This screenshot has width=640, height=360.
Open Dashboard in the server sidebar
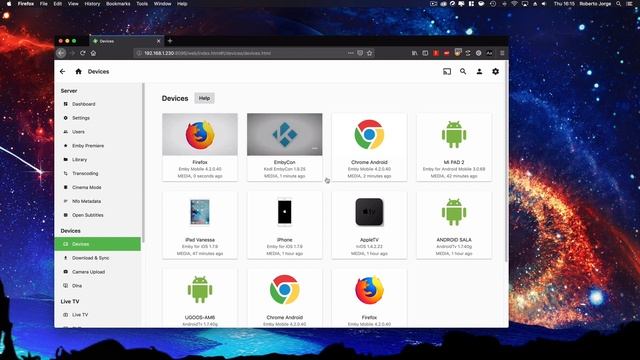pyautogui.click(x=98, y=104)
